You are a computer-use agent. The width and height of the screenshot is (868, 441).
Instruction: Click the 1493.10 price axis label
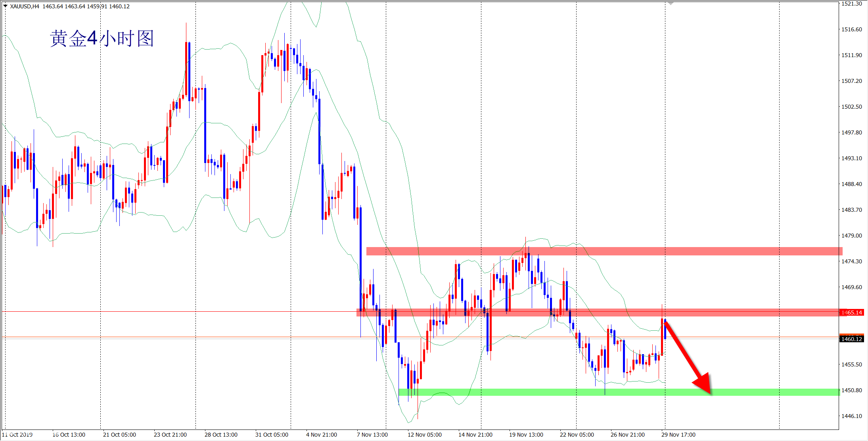coord(852,158)
